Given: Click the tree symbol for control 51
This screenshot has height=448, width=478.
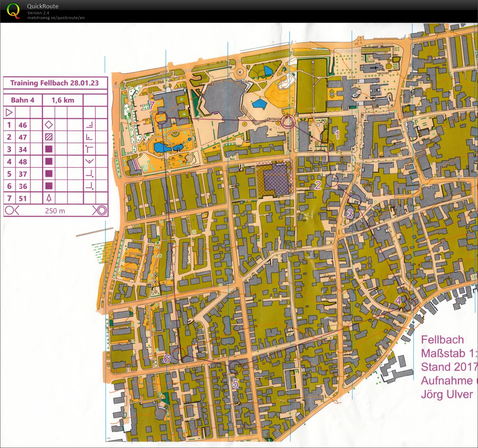Looking at the screenshot, I should coord(49,198).
